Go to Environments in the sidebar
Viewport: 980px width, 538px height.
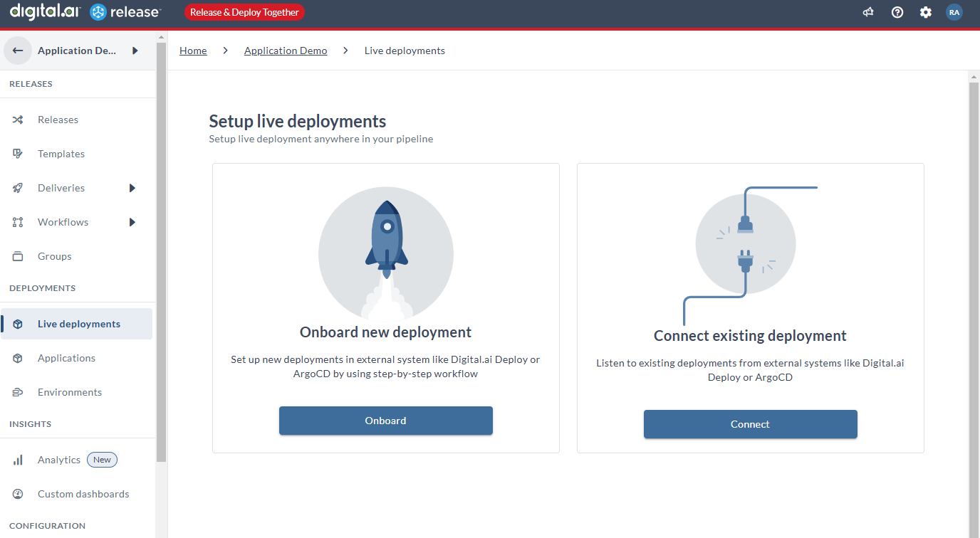click(70, 392)
